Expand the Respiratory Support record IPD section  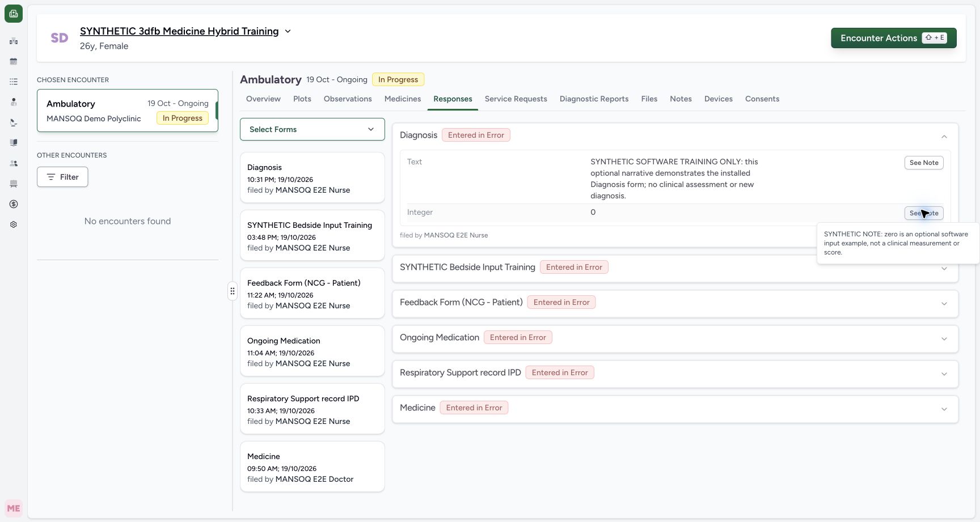pyautogui.click(x=944, y=374)
